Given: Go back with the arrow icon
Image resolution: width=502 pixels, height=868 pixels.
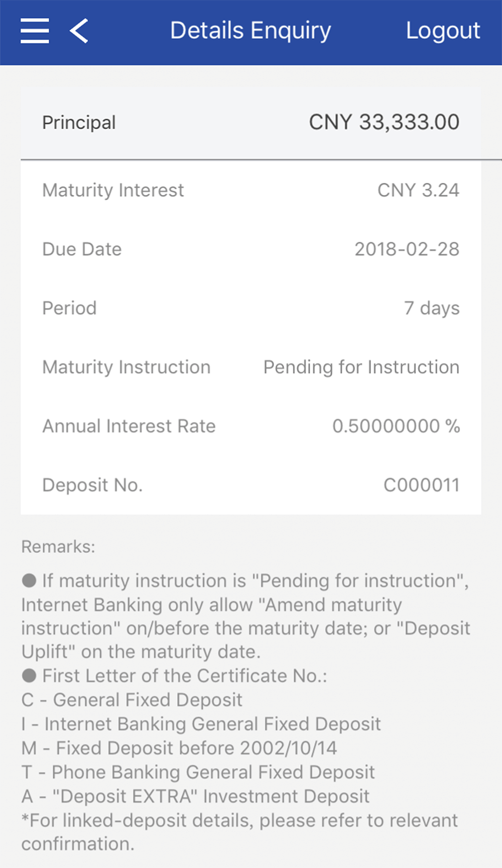Looking at the screenshot, I should (79, 31).
